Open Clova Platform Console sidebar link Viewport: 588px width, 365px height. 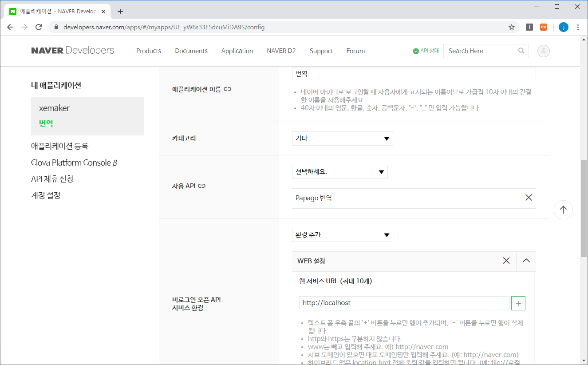(74, 163)
